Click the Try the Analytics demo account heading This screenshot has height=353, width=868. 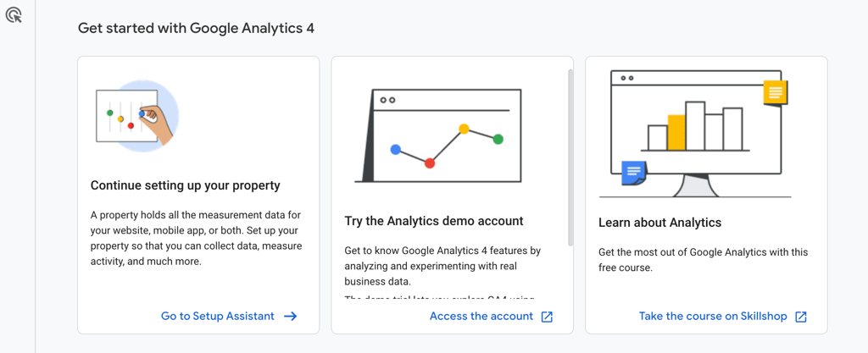click(433, 221)
